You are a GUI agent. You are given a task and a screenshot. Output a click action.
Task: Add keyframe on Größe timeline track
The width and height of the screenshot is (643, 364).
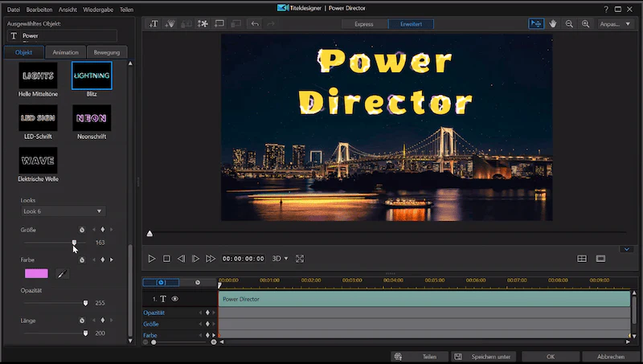point(207,324)
